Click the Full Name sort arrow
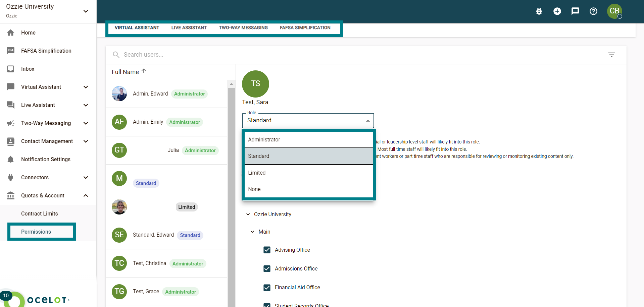The image size is (644, 307). click(144, 71)
